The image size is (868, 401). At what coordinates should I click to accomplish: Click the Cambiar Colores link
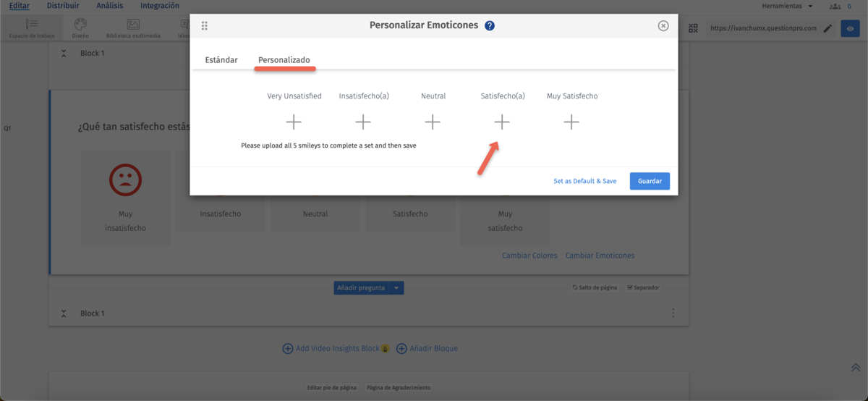click(529, 256)
